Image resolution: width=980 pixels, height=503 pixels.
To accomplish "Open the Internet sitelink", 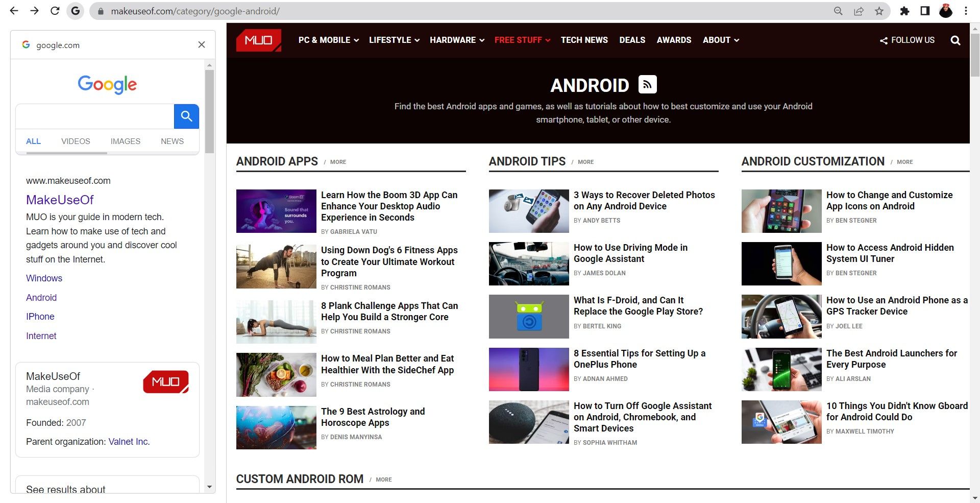I will [41, 336].
